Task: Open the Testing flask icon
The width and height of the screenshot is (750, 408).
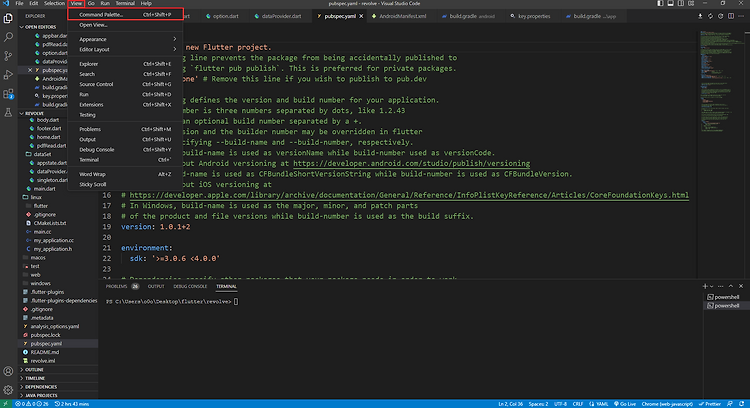Action: click(x=8, y=112)
